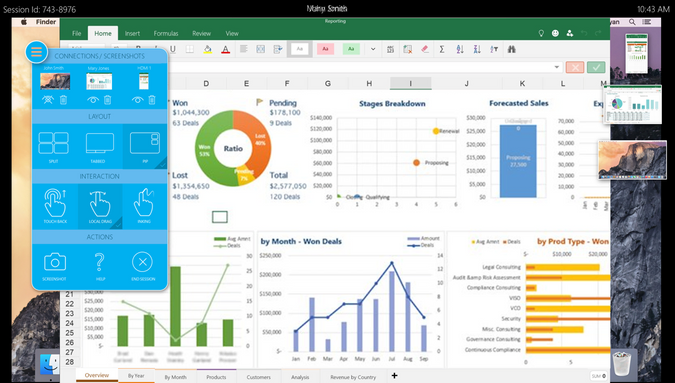Viewport: 675px width, 383px height.
Task: Confirm entry with green checkmark button
Action: point(596,67)
